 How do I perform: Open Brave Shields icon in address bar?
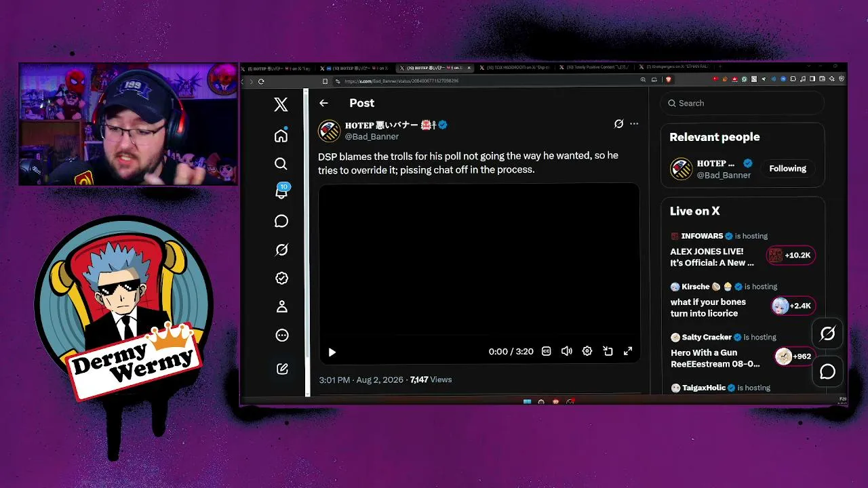pyautogui.click(x=667, y=80)
